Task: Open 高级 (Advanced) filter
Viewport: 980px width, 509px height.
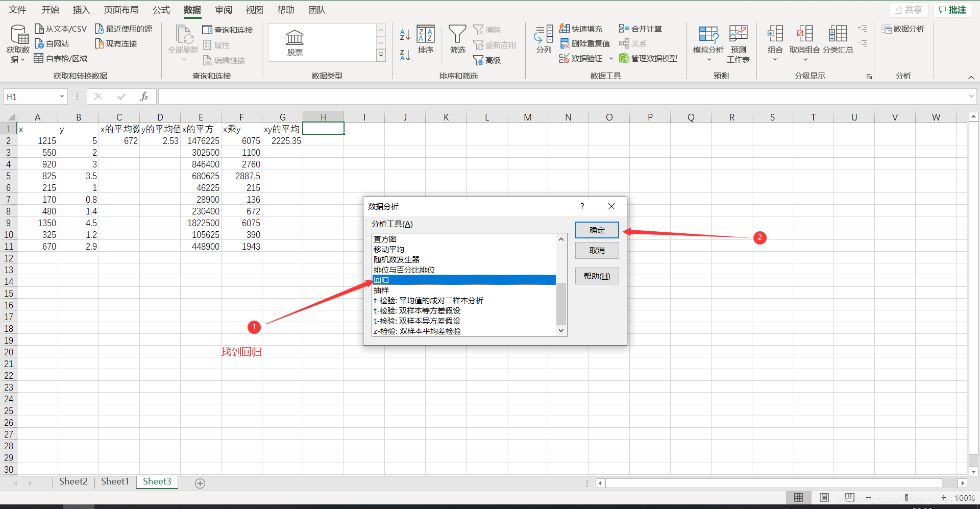Action: point(487,60)
